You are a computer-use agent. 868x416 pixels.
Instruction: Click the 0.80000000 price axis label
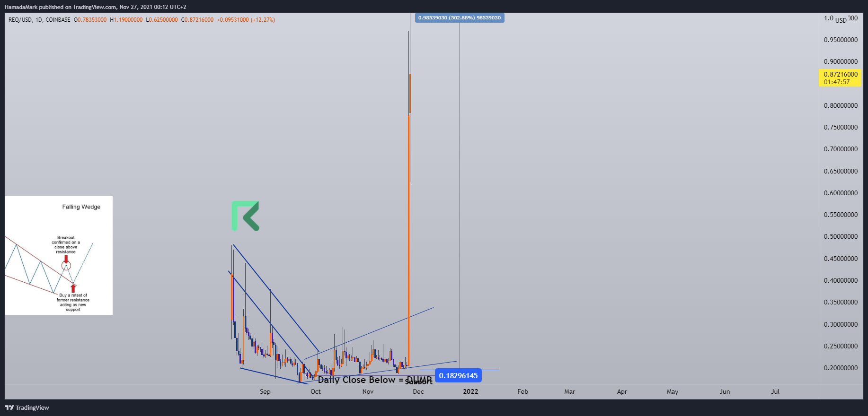click(x=841, y=105)
